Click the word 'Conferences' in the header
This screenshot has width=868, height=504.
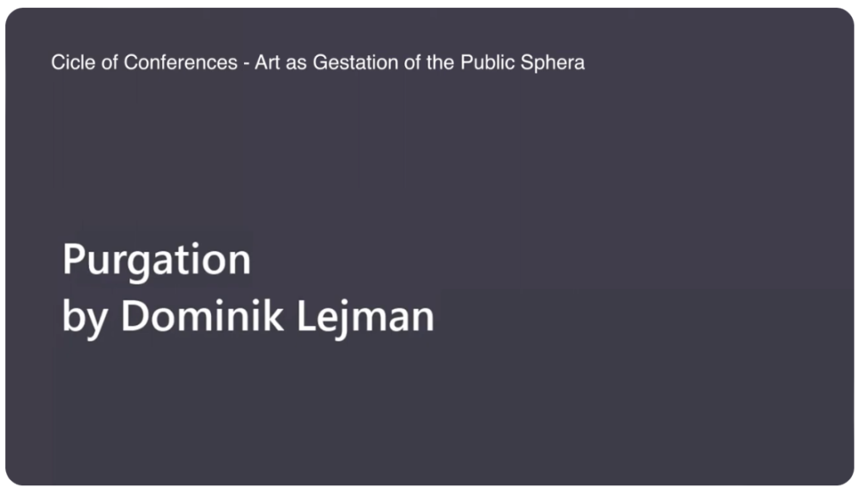point(181,62)
